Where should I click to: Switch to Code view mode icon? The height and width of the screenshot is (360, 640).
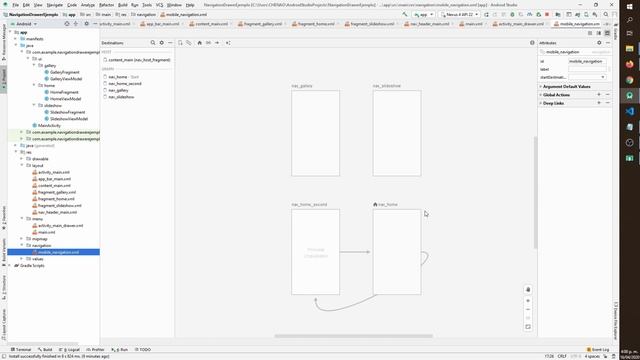(x=590, y=33)
